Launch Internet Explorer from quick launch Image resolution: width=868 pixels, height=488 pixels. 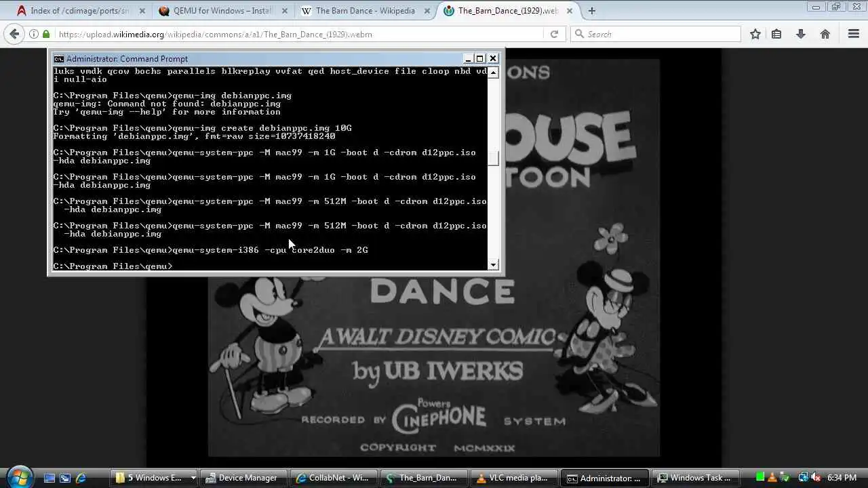(x=81, y=478)
